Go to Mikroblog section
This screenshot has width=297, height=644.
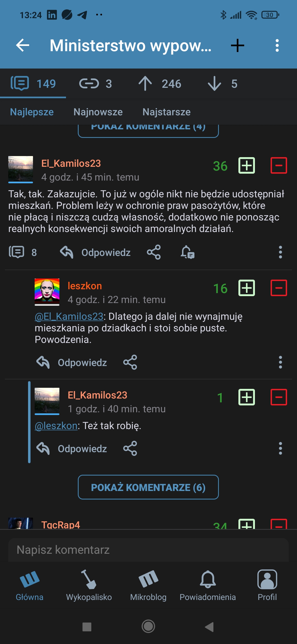point(148,585)
